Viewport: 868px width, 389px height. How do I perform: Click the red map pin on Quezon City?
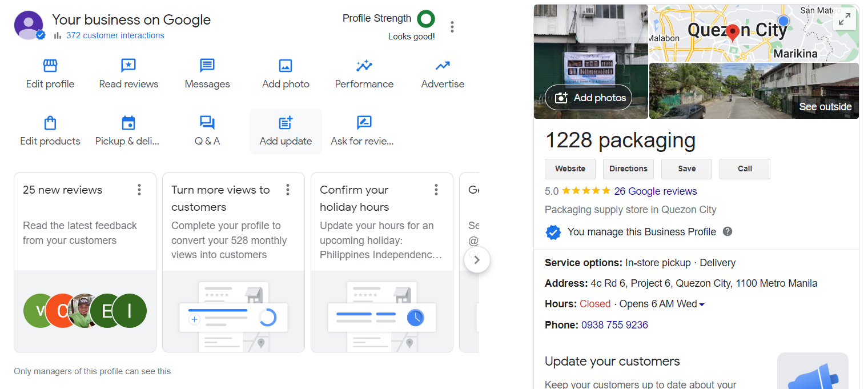pyautogui.click(x=733, y=33)
